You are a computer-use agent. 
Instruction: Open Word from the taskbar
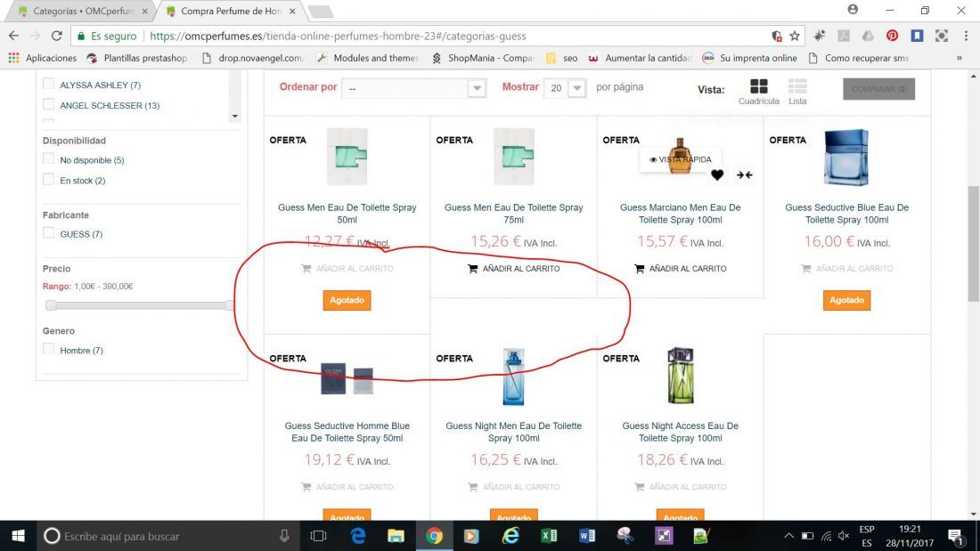tap(587, 536)
